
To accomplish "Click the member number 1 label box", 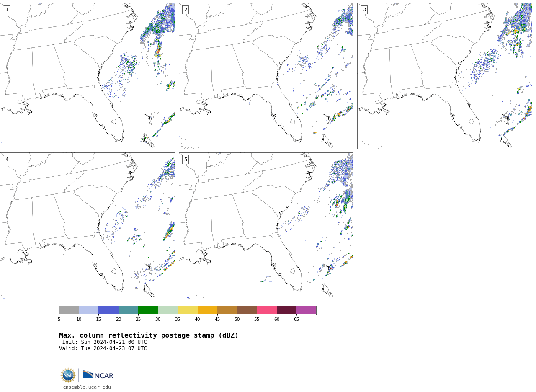I will 7,10.
